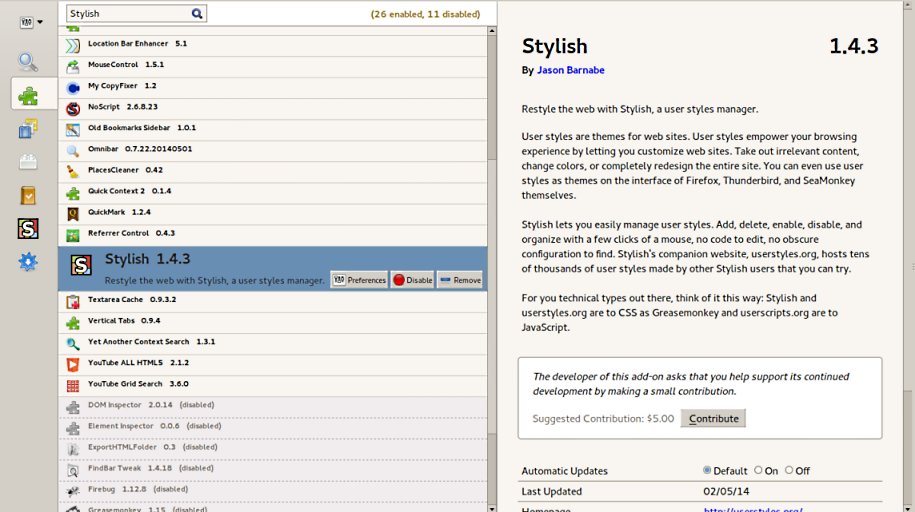Open the Plugins category icon
Screen dimensions: 915x512
28,162
